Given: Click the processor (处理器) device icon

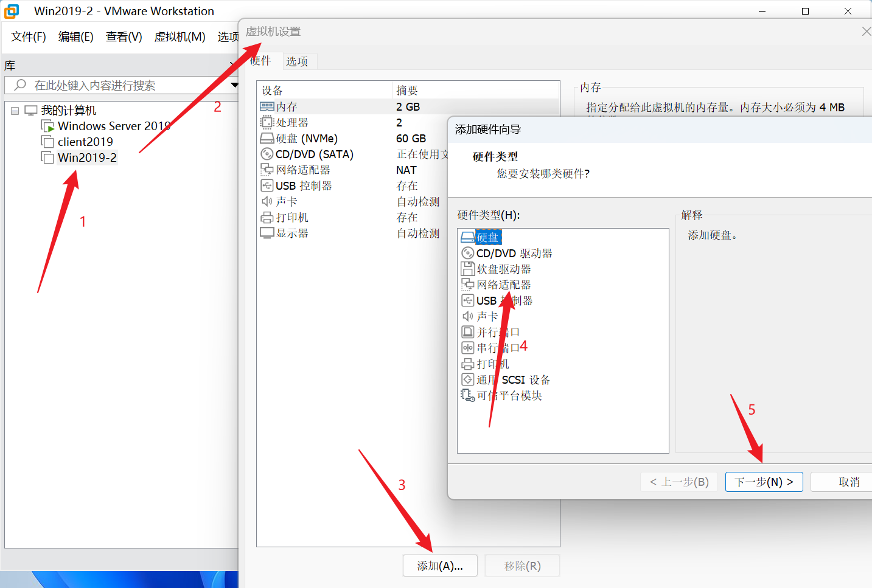Looking at the screenshot, I should pos(267,122).
